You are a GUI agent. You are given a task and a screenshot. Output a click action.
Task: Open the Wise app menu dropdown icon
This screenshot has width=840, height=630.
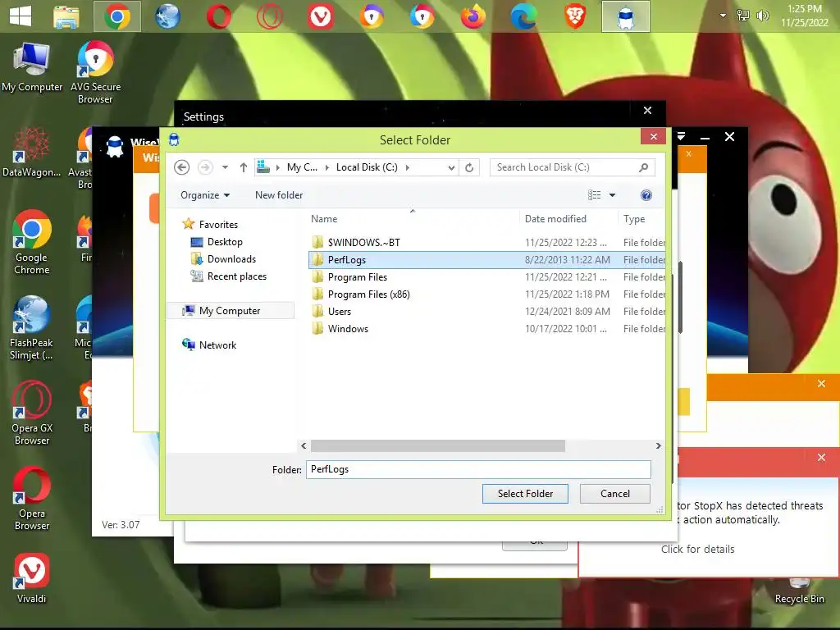pyautogui.click(x=681, y=137)
